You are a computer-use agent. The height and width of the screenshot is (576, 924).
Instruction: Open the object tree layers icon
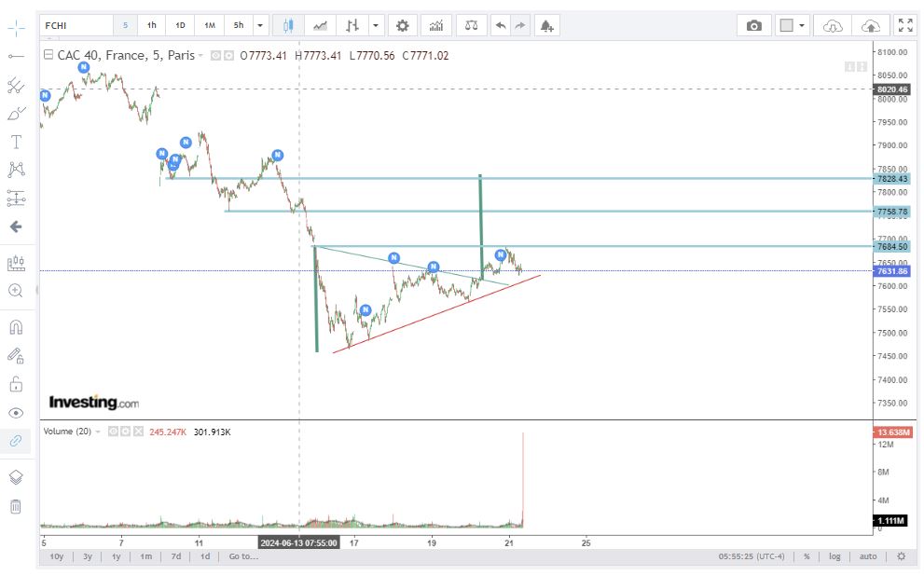(16, 477)
